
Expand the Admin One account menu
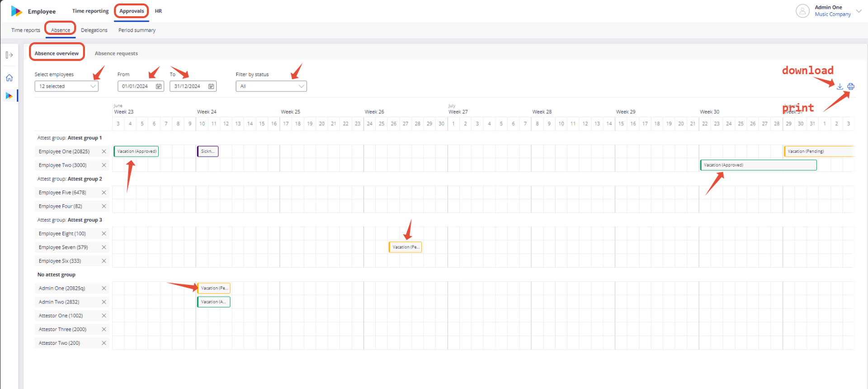click(859, 11)
